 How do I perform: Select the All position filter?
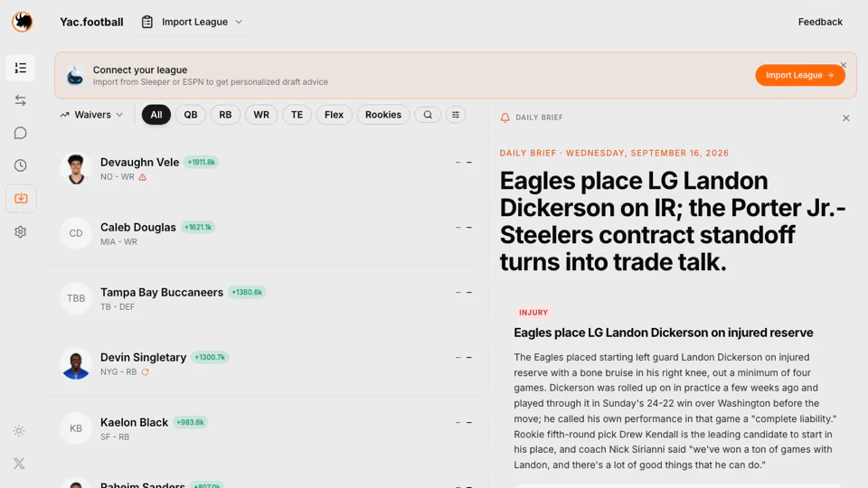coord(156,115)
